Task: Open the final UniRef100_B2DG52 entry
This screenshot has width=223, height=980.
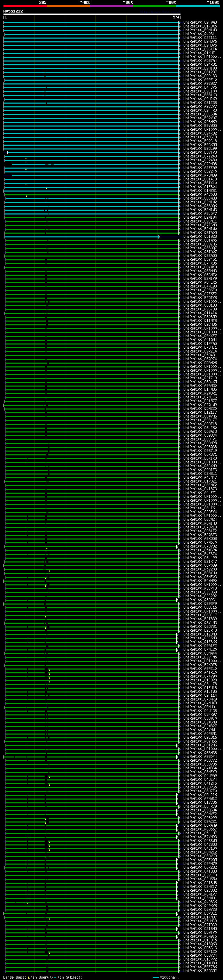Action: (x=200, y=971)
